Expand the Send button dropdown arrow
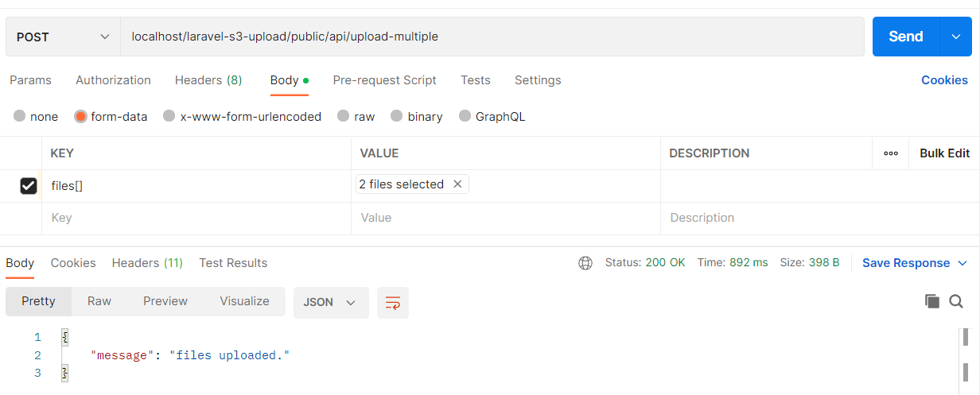The width and height of the screenshot is (980, 395). [955, 37]
